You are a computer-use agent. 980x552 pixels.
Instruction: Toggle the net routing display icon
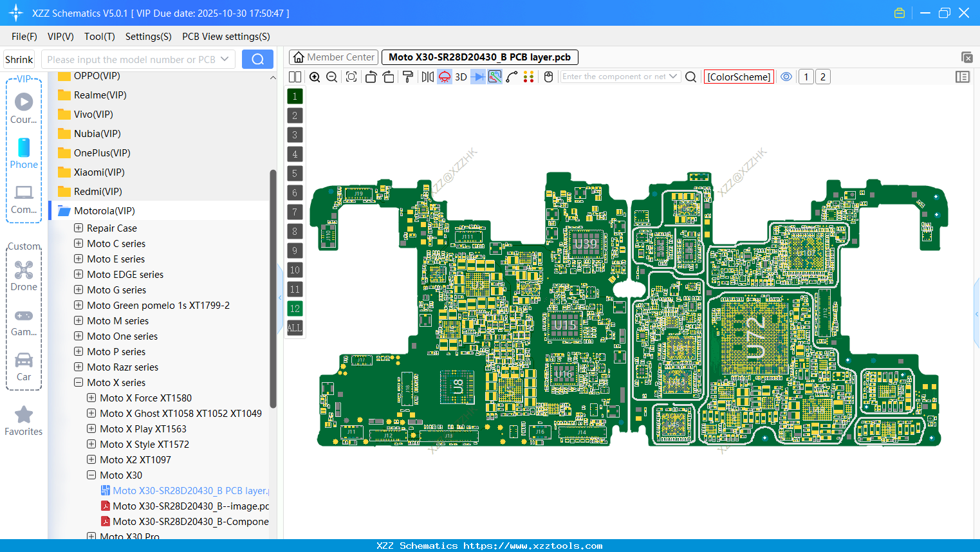point(495,77)
